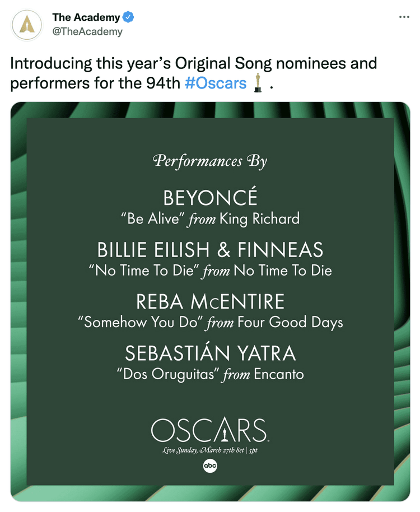The width and height of the screenshot is (420, 512).
Task: Click the BEYONCÉ name in the poster
Action: click(x=210, y=198)
